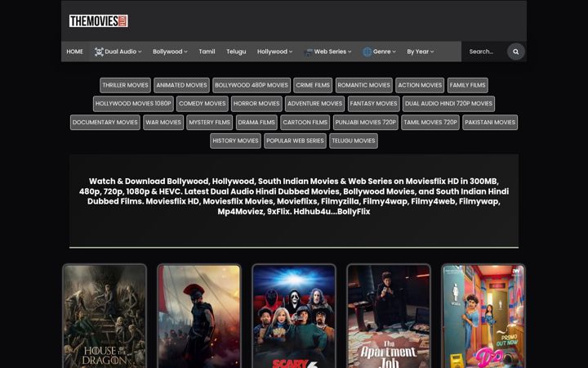Open the Animated Movies category
The height and width of the screenshot is (368, 588).
181,85
